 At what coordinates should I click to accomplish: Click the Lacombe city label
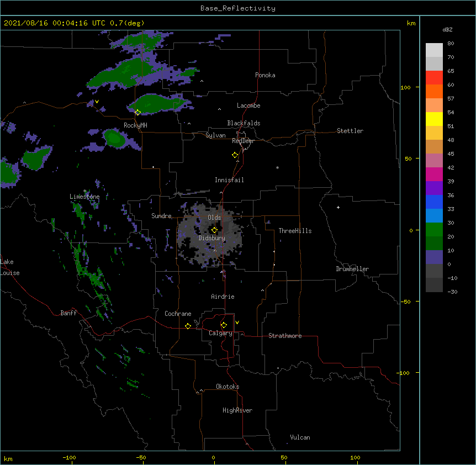pyautogui.click(x=248, y=105)
